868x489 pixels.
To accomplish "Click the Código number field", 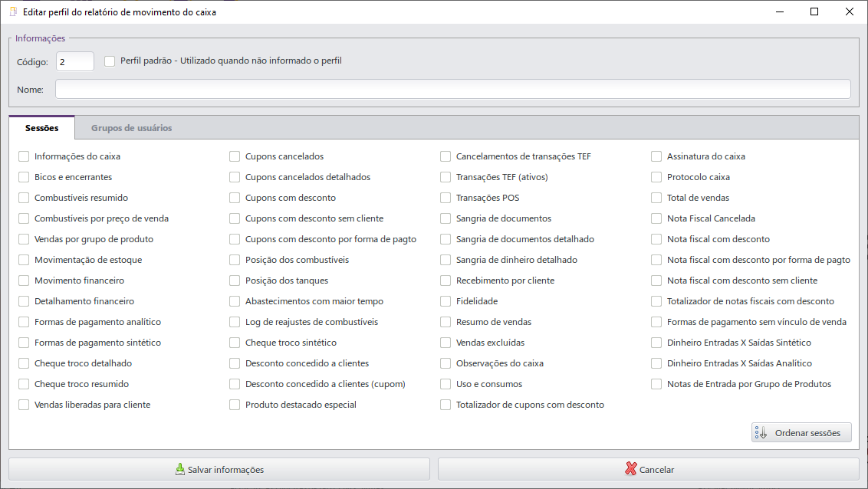I will (74, 61).
